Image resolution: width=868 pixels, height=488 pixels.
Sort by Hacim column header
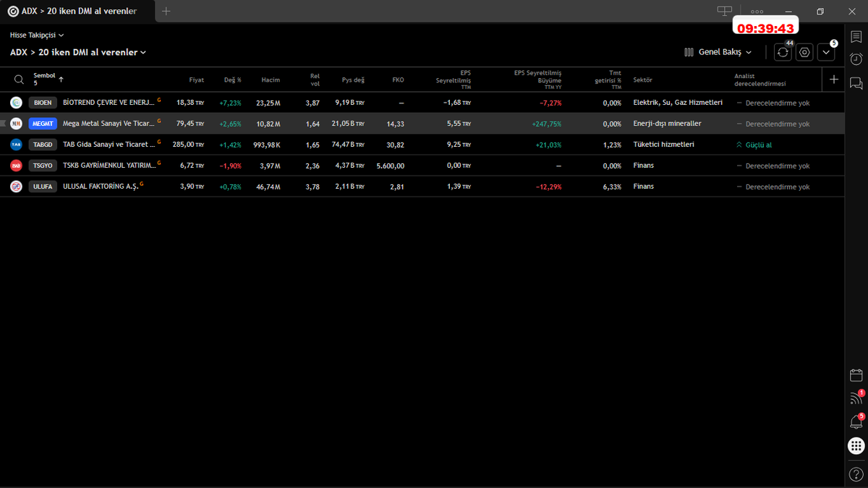(271, 80)
